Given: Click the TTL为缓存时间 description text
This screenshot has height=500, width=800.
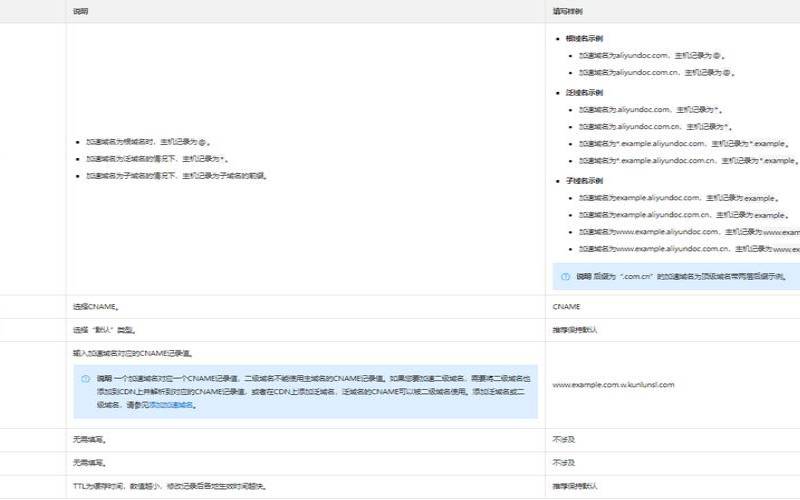Looking at the screenshot, I should click(170, 486).
